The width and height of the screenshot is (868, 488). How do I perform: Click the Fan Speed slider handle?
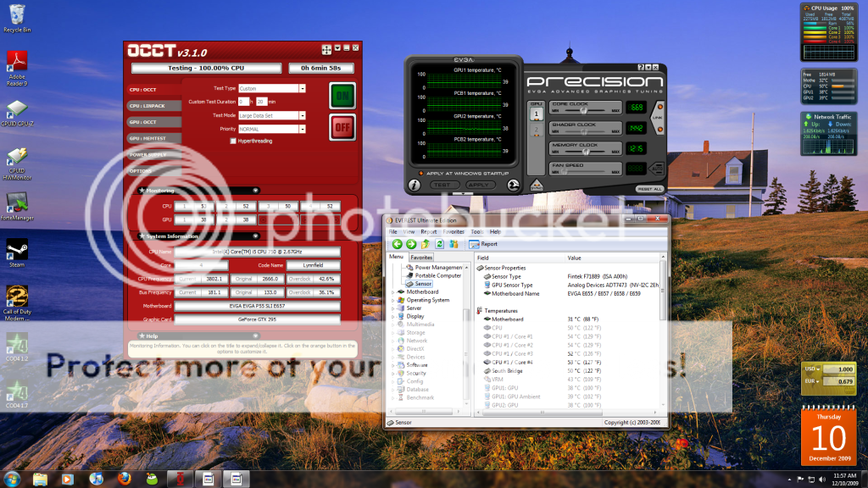pyautogui.click(x=564, y=171)
